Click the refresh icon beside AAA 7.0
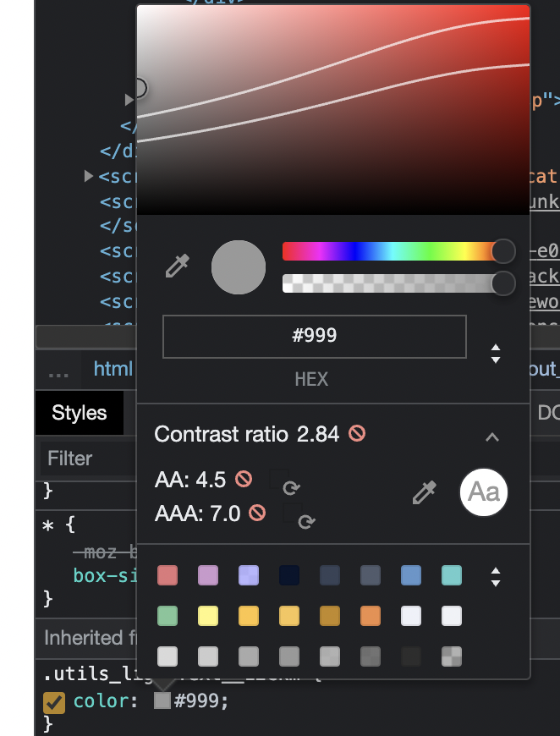This screenshot has height=736, width=560. tap(305, 522)
